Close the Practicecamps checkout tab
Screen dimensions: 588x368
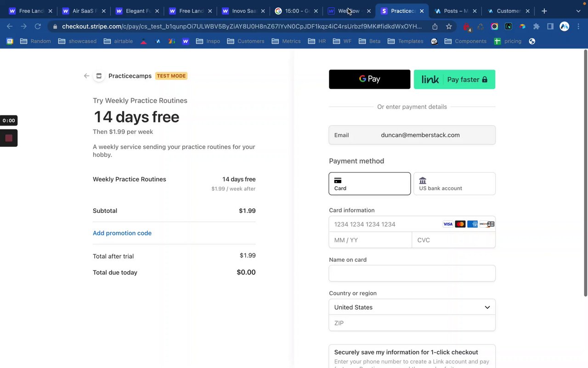(x=422, y=11)
